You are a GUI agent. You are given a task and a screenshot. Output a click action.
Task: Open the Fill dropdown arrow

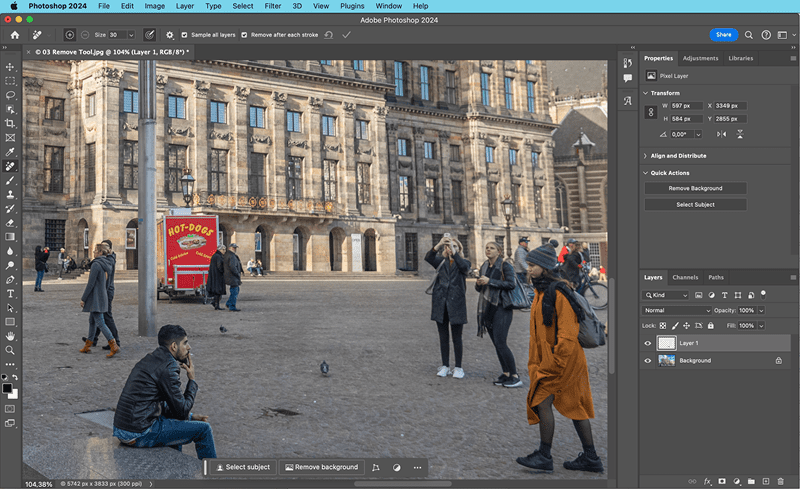click(x=761, y=326)
